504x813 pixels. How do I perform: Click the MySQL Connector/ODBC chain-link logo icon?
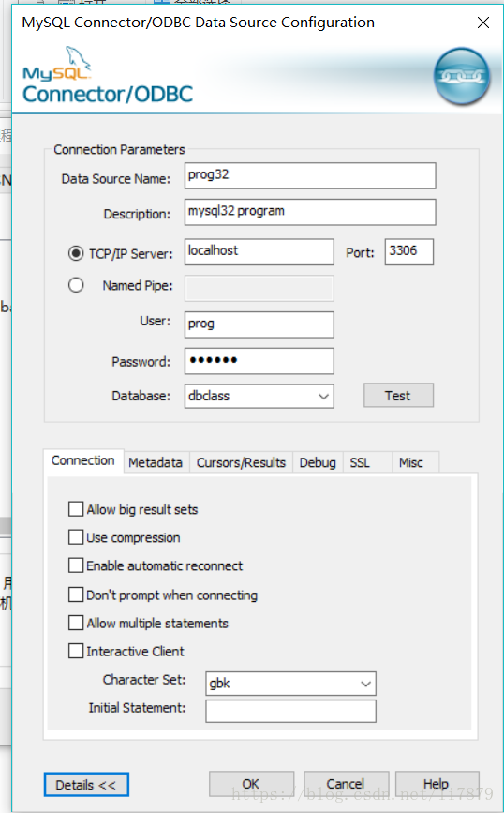pos(461,76)
